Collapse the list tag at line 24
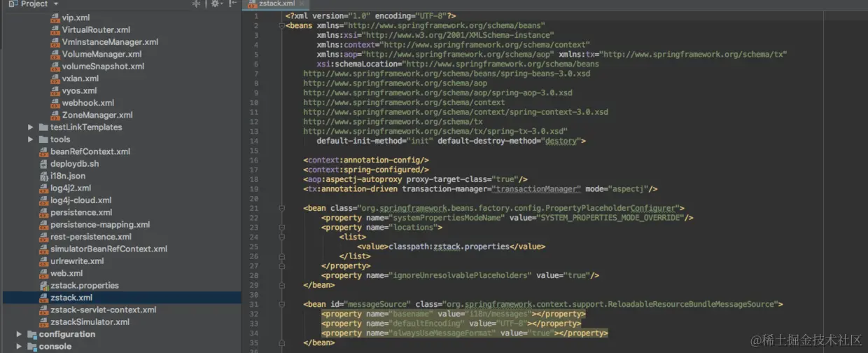 [281, 237]
